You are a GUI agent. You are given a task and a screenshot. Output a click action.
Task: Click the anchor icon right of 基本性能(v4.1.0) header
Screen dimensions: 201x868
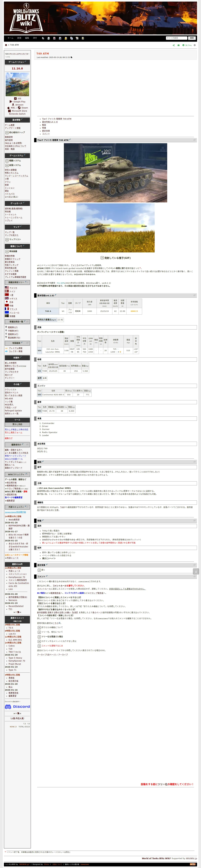[194, 295]
